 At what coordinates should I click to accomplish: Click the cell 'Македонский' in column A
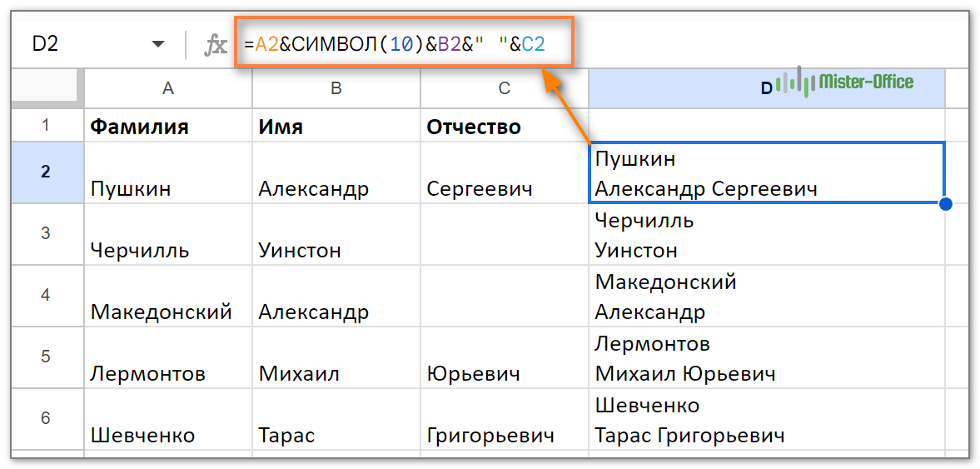[168, 296]
